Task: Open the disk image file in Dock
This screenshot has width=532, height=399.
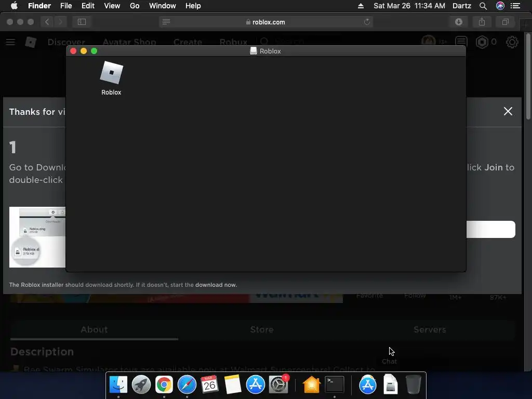Action: (x=391, y=384)
